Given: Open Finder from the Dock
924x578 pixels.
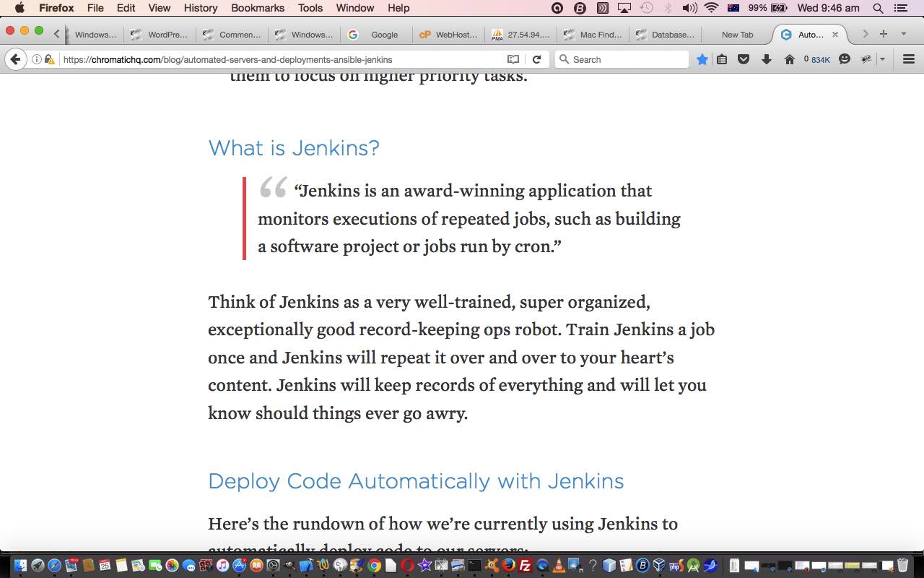Looking at the screenshot, I should pyautogui.click(x=20, y=565).
